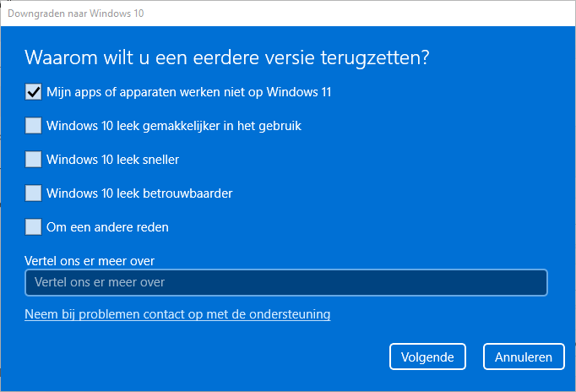Click the 'Waarom wilt u een eerdere versie terugzetten?' heading
The height and width of the screenshot is (392, 576).
coord(226,57)
